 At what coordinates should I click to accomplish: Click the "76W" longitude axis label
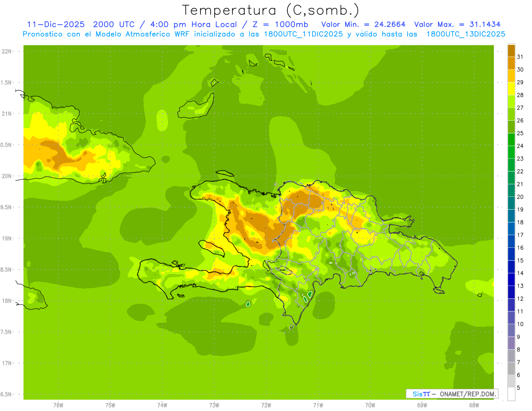pos(58,405)
